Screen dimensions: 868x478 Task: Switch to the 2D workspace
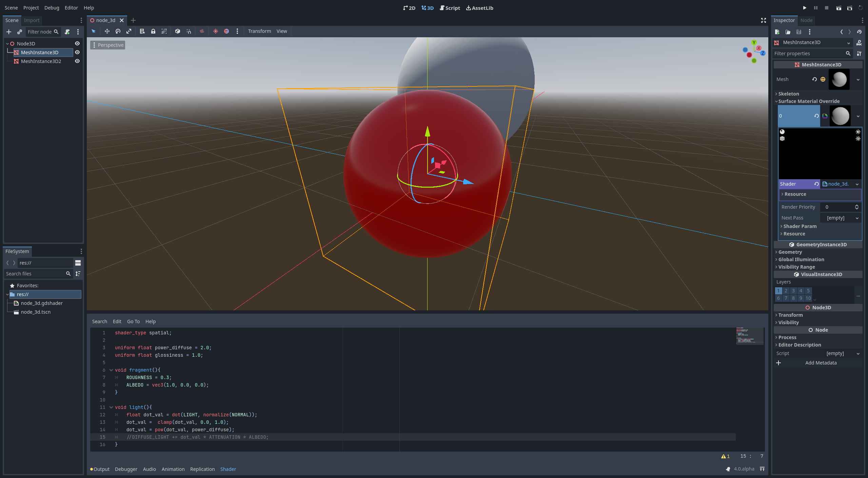(x=409, y=7)
